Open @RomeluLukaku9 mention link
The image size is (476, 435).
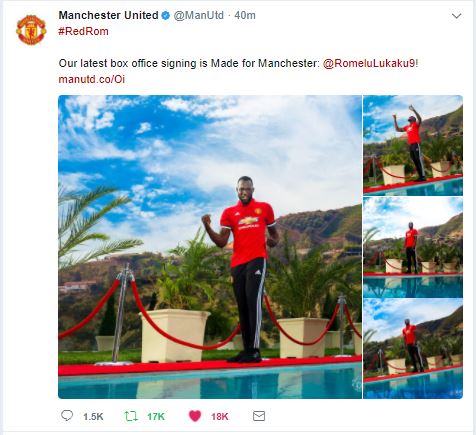pyautogui.click(x=369, y=63)
